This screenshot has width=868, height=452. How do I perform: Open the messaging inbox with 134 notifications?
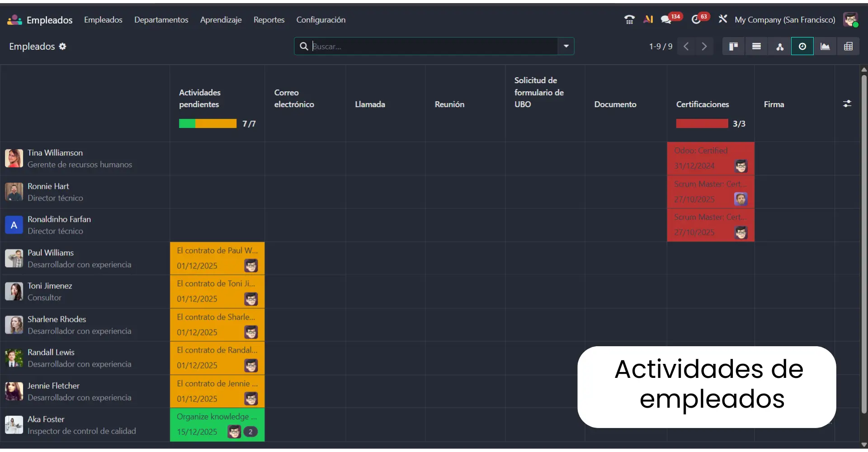click(x=668, y=19)
